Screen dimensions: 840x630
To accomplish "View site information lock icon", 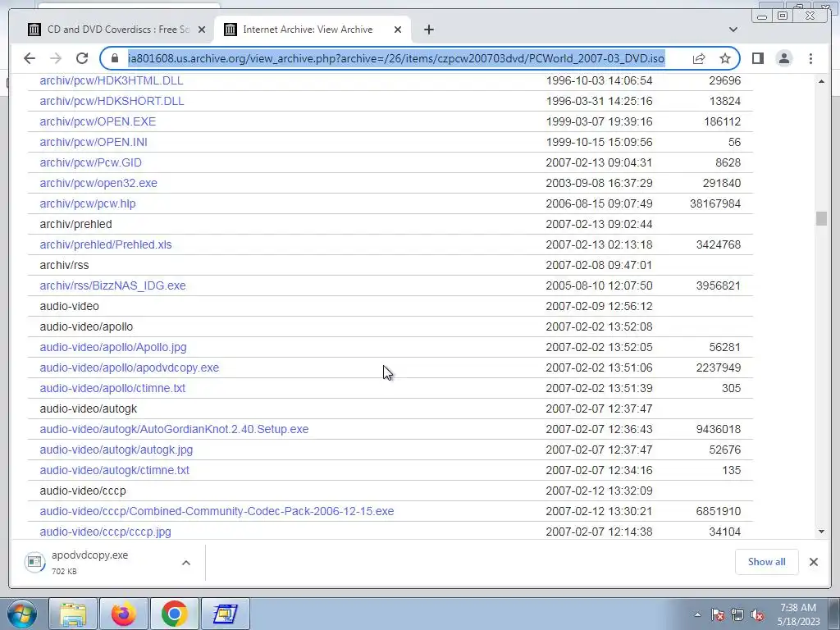I will pyautogui.click(x=114, y=58).
